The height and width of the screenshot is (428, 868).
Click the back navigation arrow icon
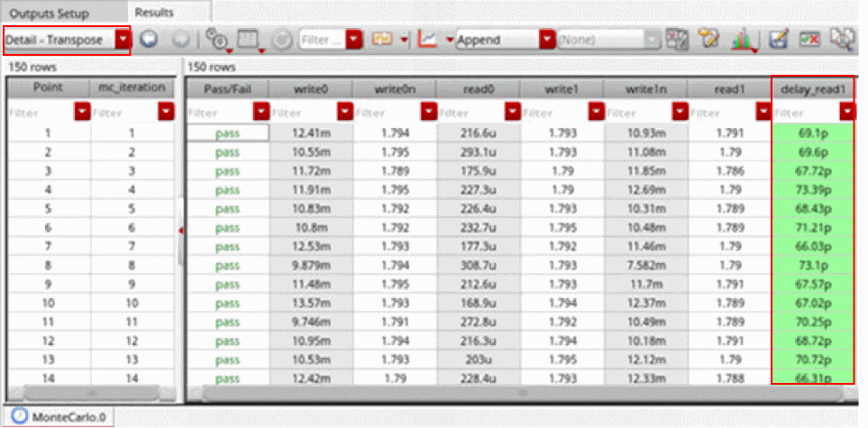tap(149, 40)
